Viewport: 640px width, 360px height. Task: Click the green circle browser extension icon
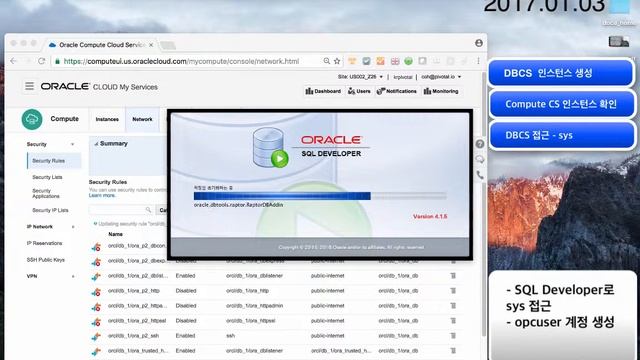(x=408, y=61)
